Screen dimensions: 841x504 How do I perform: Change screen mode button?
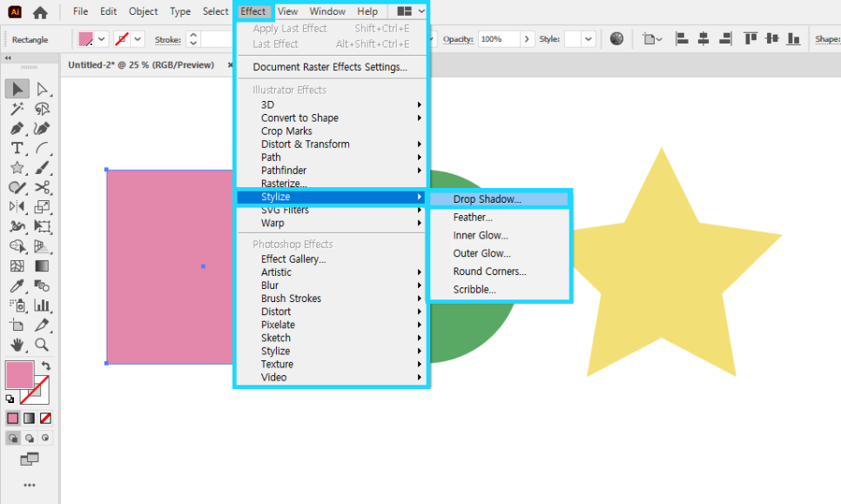[x=30, y=460]
